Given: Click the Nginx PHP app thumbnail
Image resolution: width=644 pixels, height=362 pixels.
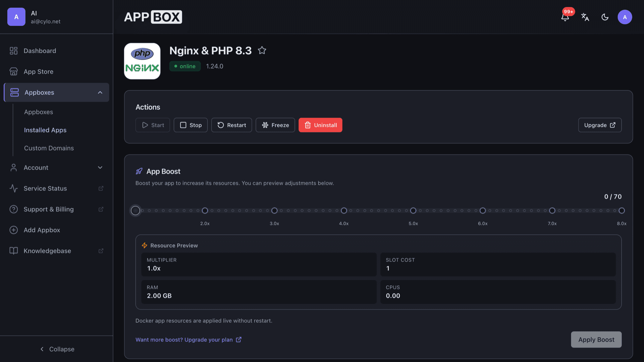Looking at the screenshot, I should (142, 61).
